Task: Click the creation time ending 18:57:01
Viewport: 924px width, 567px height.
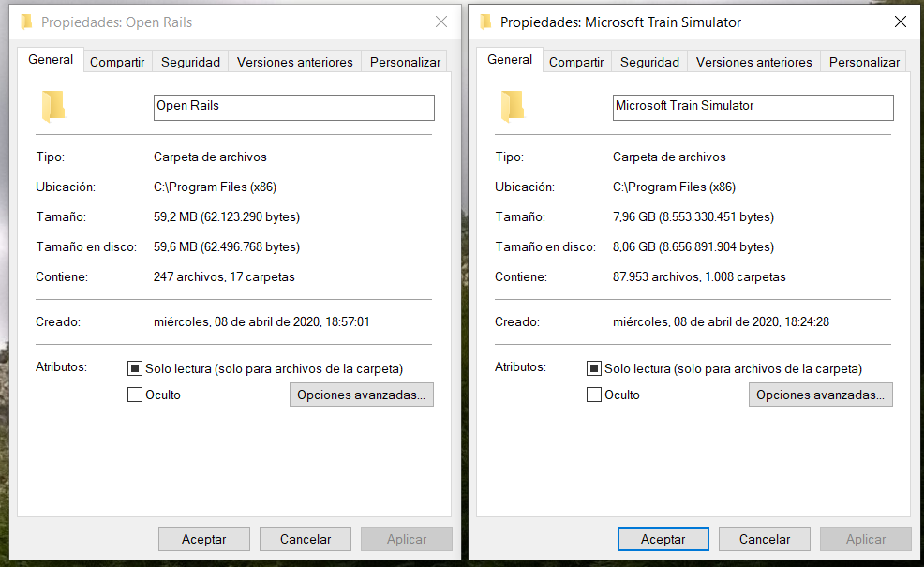Action: [x=261, y=321]
